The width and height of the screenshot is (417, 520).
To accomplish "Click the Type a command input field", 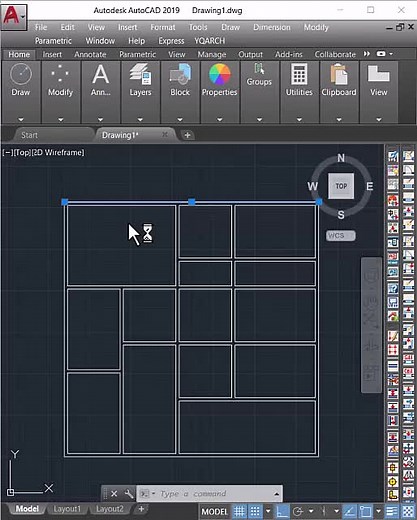I will [x=213, y=494].
